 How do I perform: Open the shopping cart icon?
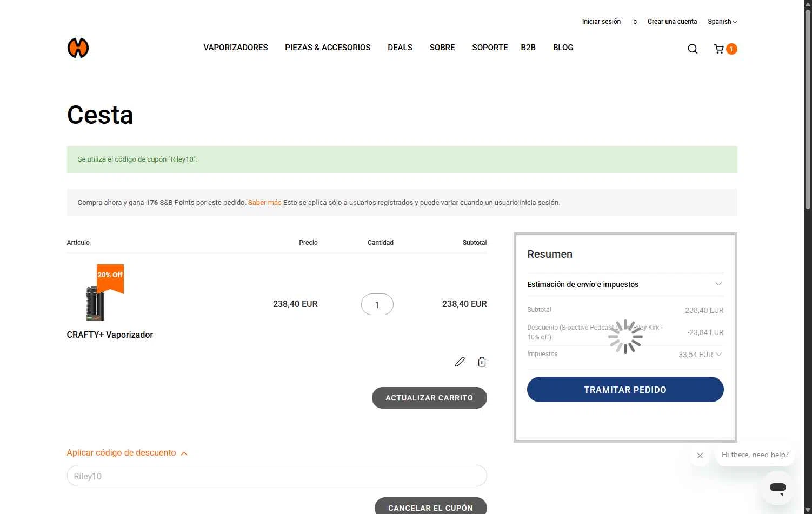(719, 49)
